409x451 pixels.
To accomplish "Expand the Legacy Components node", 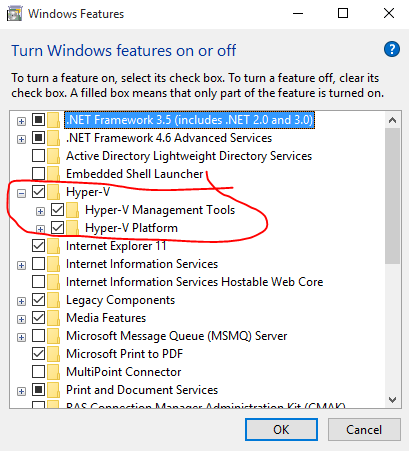I will coord(21,301).
